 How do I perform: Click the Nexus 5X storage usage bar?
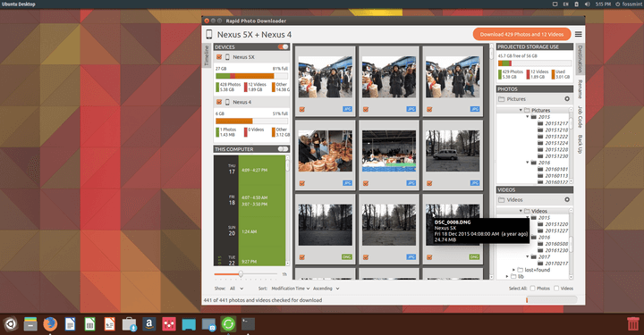click(x=251, y=76)
